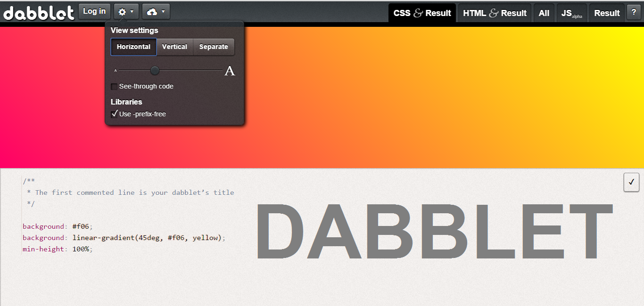
Task: Switch to HTML & Result tab
Action: tap(495, 13)
